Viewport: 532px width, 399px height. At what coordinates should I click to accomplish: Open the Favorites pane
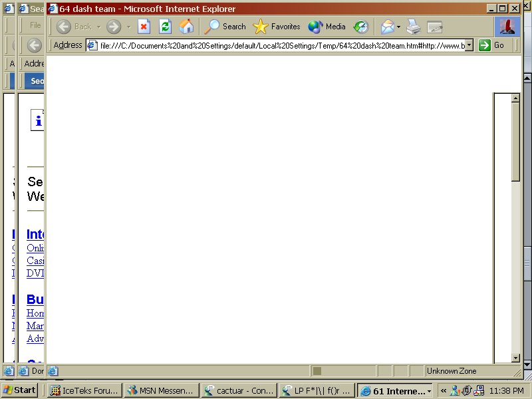coord(277,27)
